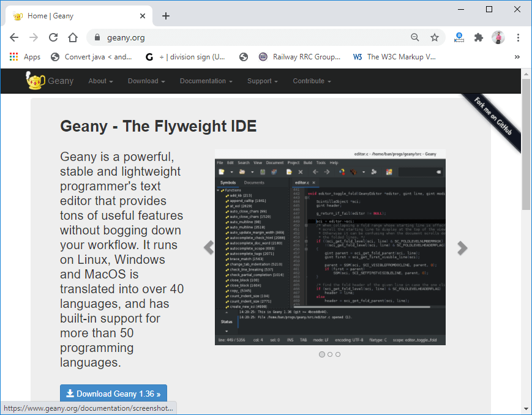
Task: Open the W3C Markup Validator bookmark
Action: coord(394,57)
